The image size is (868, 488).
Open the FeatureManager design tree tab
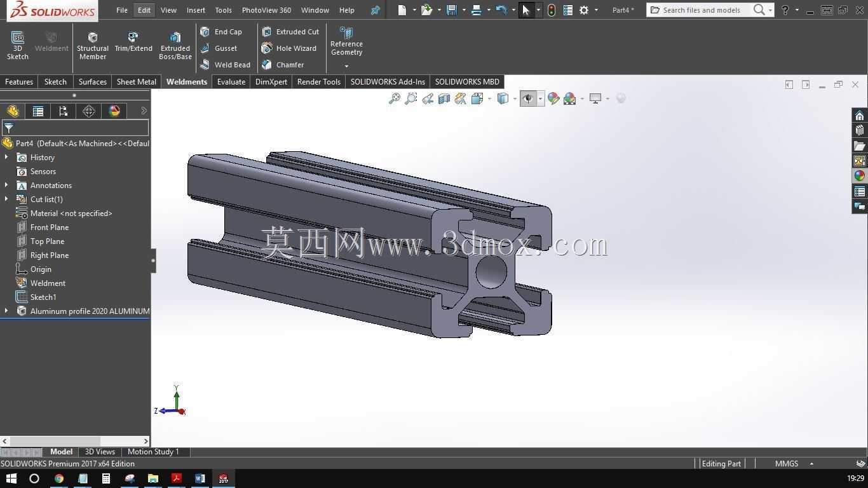[x=13, y=111]
